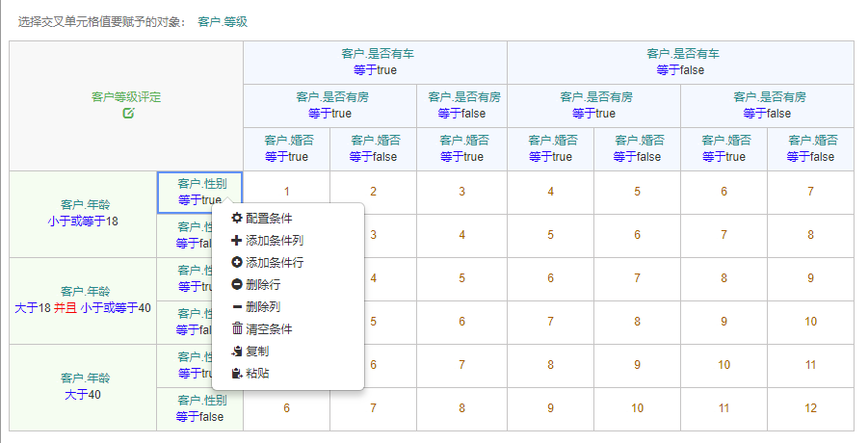
Task: Click the table cell with value 12
Action: [810, 408]
